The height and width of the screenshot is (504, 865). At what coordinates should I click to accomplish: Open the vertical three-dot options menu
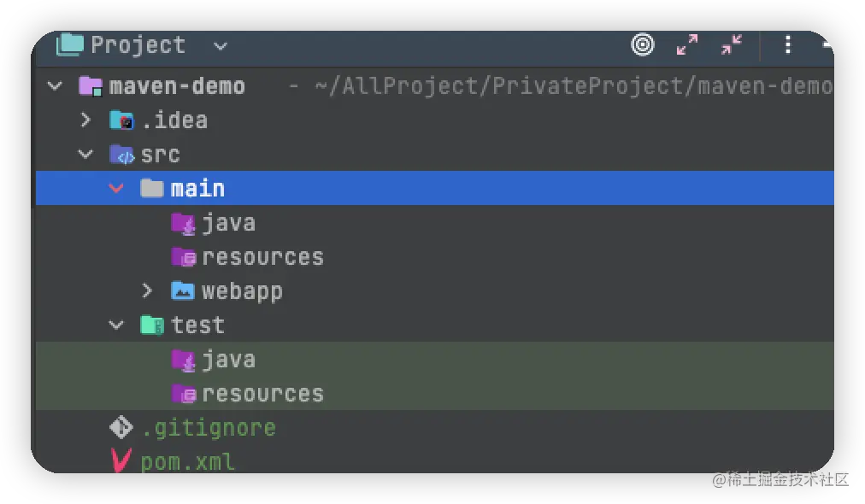click(788, 44)
